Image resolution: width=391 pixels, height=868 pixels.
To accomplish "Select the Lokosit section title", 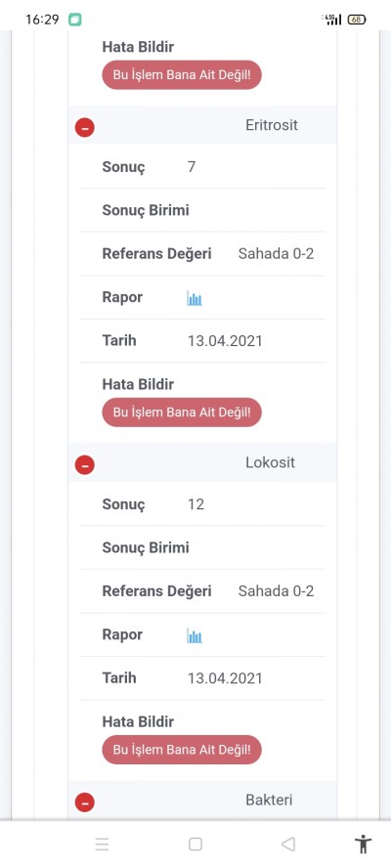I will tap(271, 462).
